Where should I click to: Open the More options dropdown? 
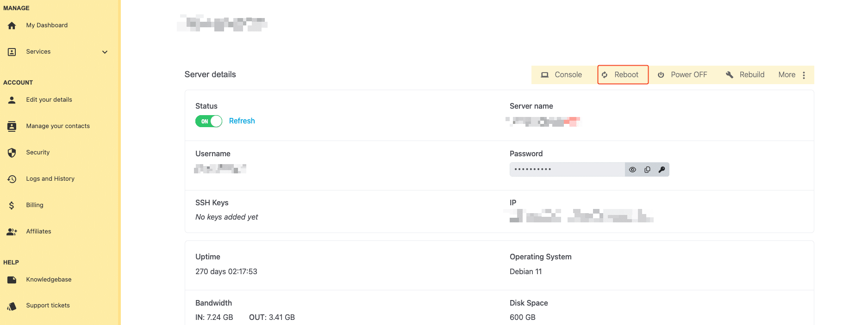[793, 75]
